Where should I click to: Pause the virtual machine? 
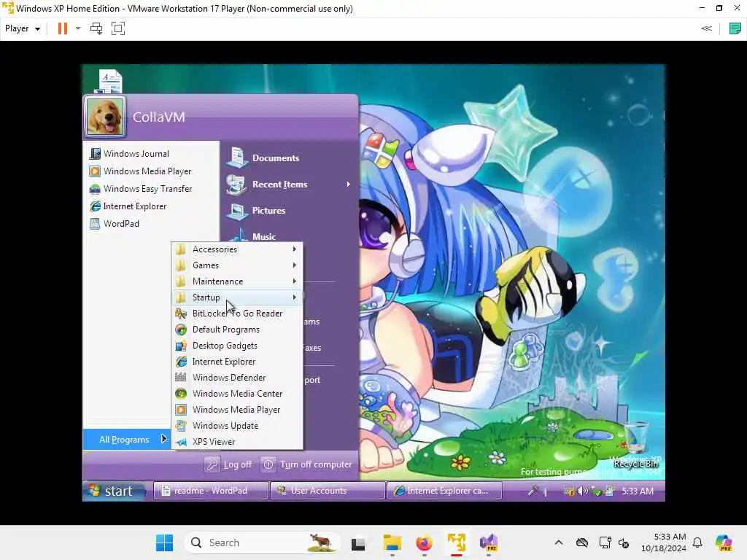(63, 28)
